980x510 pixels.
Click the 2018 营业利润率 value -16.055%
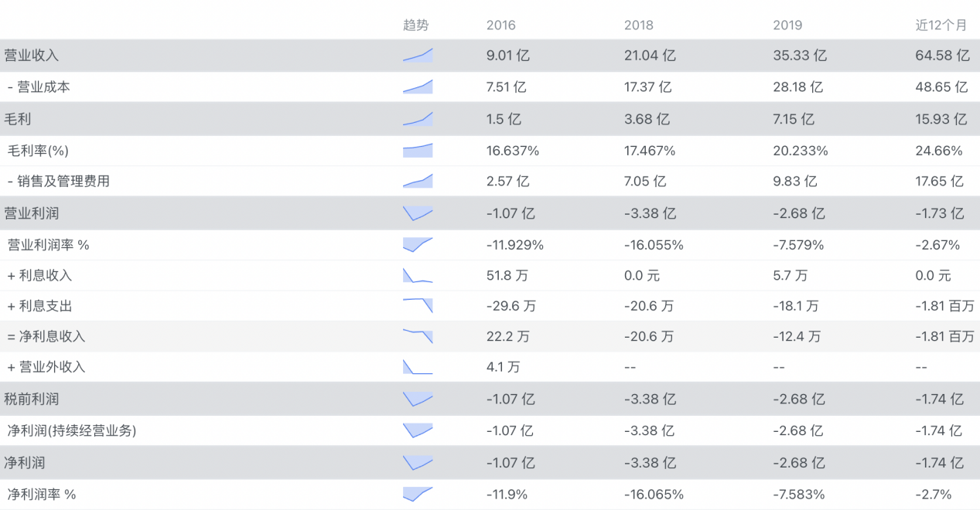654,245
